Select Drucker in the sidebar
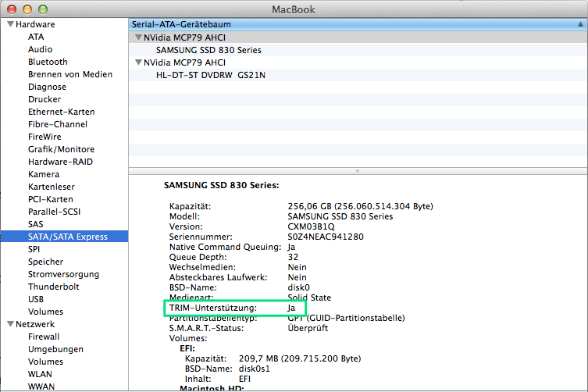588x392 pixels. pyautogui.click(x=45, y=99)
